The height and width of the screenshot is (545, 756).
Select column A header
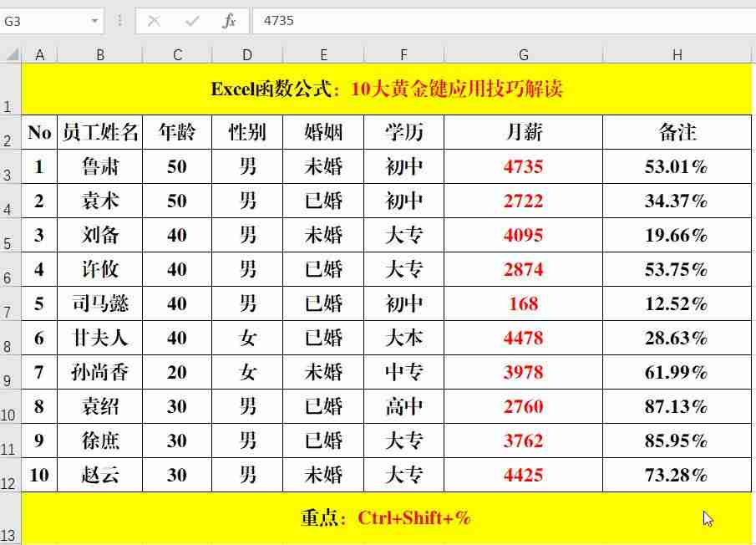39,54
